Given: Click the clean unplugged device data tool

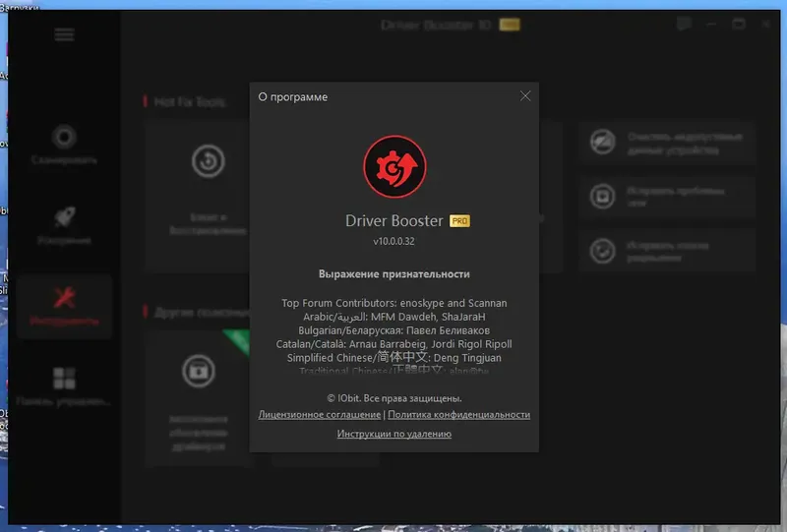Looking at the screenshot, I should pyautogui.click(x=667, y=143).
